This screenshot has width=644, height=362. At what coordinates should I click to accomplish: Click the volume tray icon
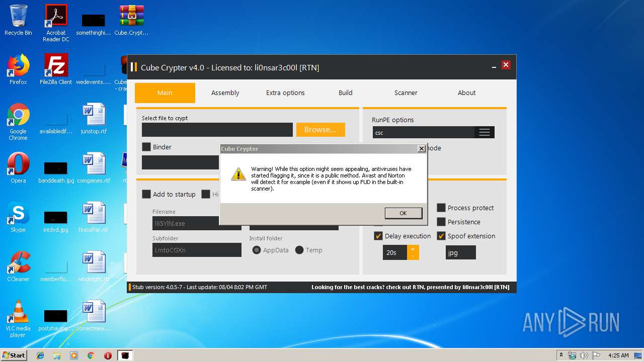pyautogui.click(x=584, y=355)
